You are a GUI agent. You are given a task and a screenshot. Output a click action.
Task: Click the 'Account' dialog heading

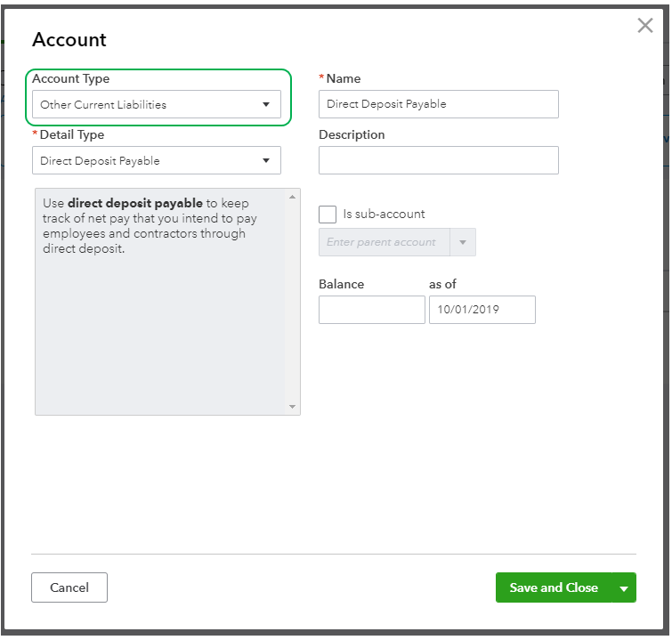(69, 40)
